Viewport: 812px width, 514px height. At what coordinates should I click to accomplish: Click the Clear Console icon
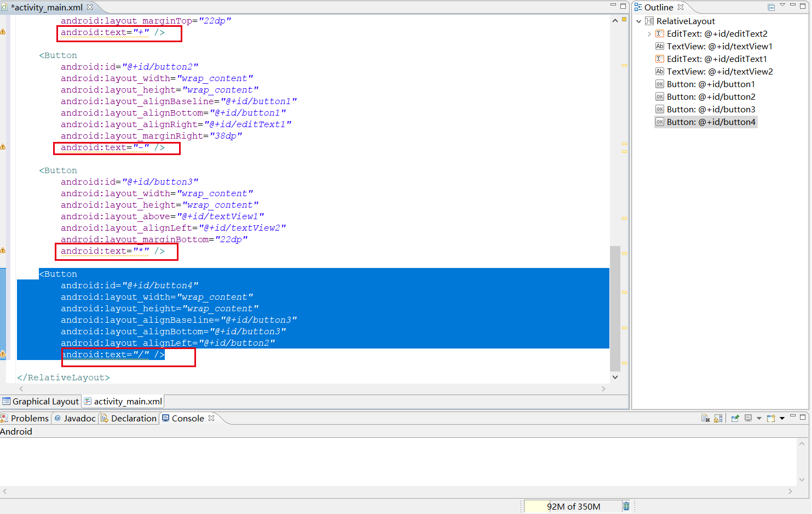(x=705, y=418)
